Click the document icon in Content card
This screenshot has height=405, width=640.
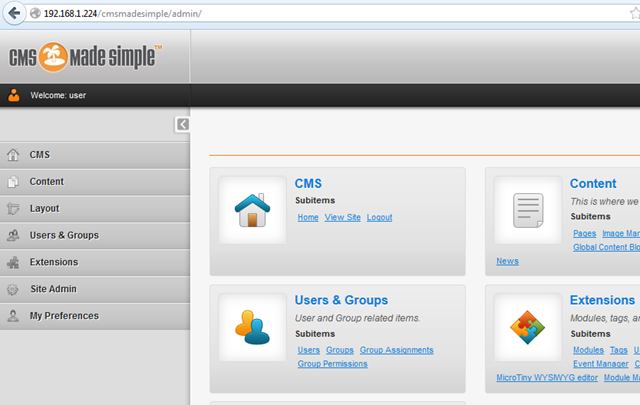tap(528, 210)
